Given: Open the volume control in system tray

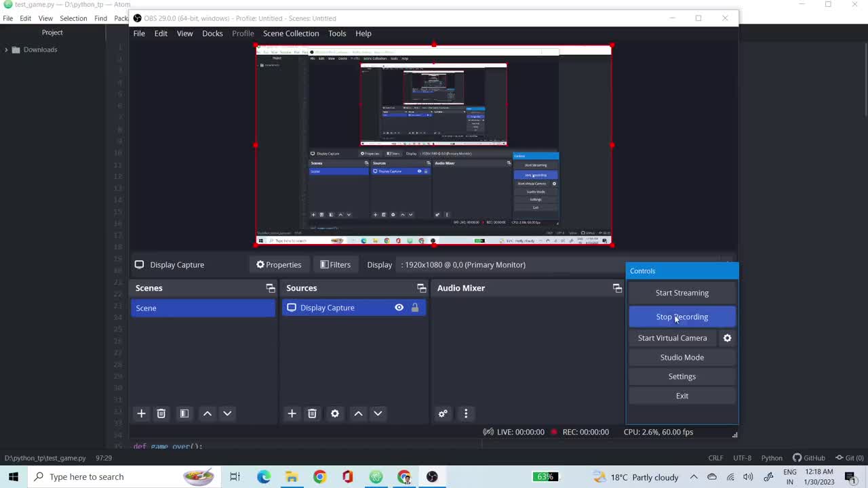Looking at the screenshot, I should click(x=748, y=476).
